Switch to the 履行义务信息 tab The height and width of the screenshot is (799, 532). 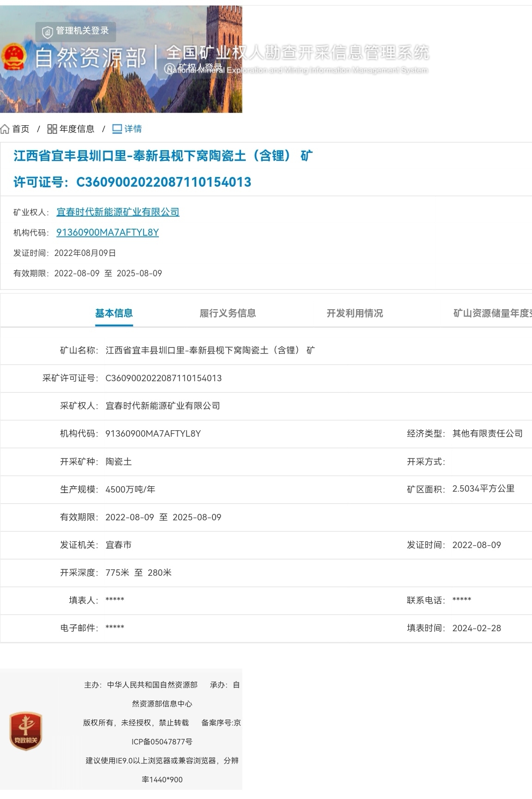point(228,313)
